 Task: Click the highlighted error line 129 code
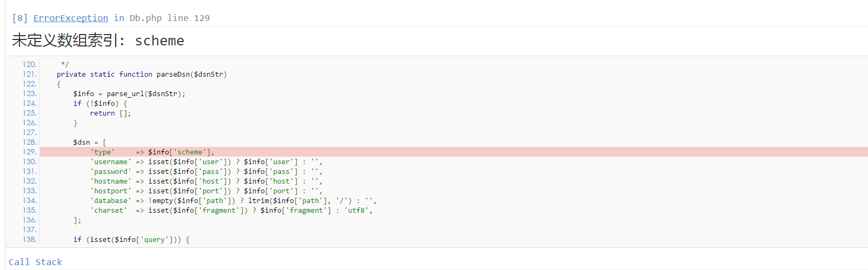pos(152,152)
